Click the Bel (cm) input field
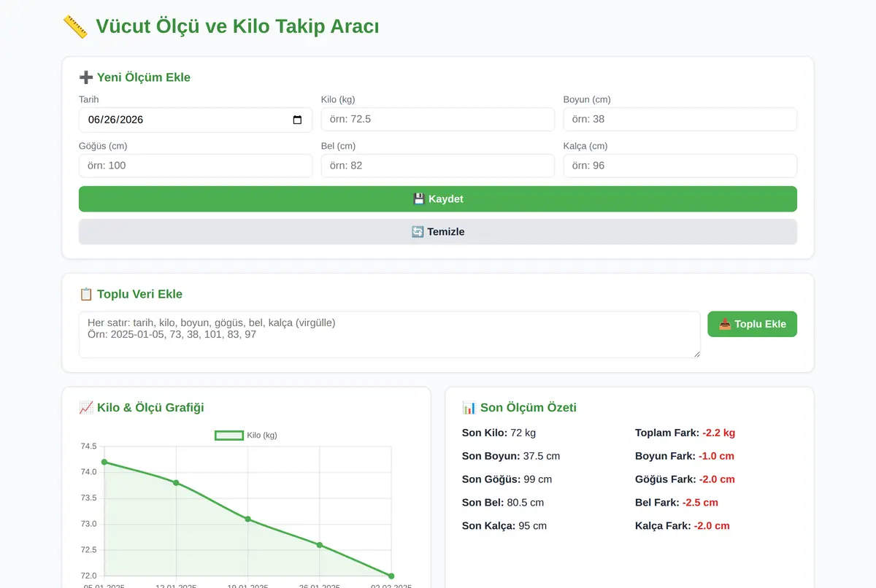 click(x=438, y=166)
